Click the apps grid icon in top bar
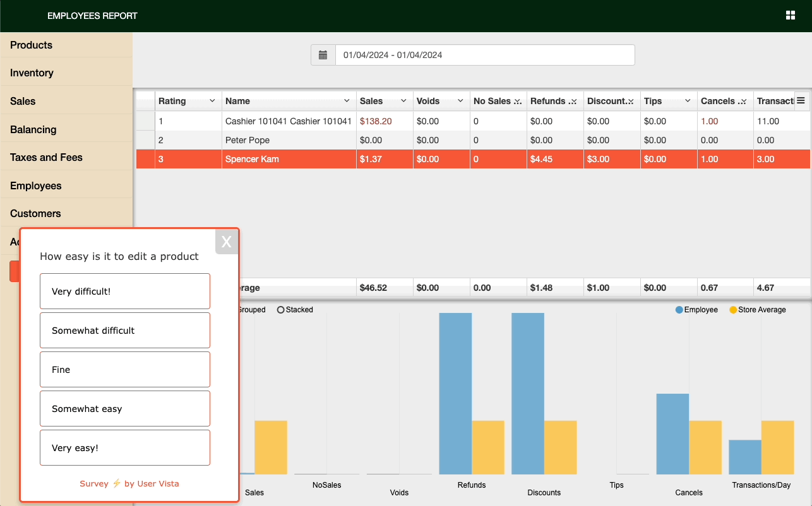The height and width of the screenshot is (506, 812). [791, 15]
